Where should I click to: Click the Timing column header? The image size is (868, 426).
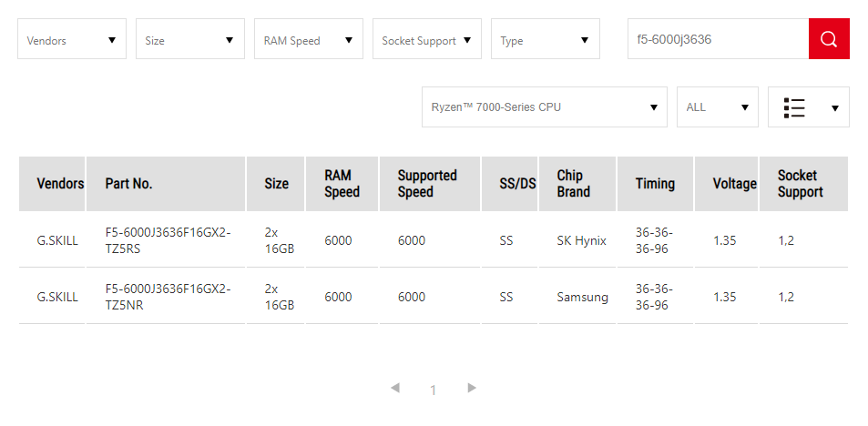pos(655,184)
